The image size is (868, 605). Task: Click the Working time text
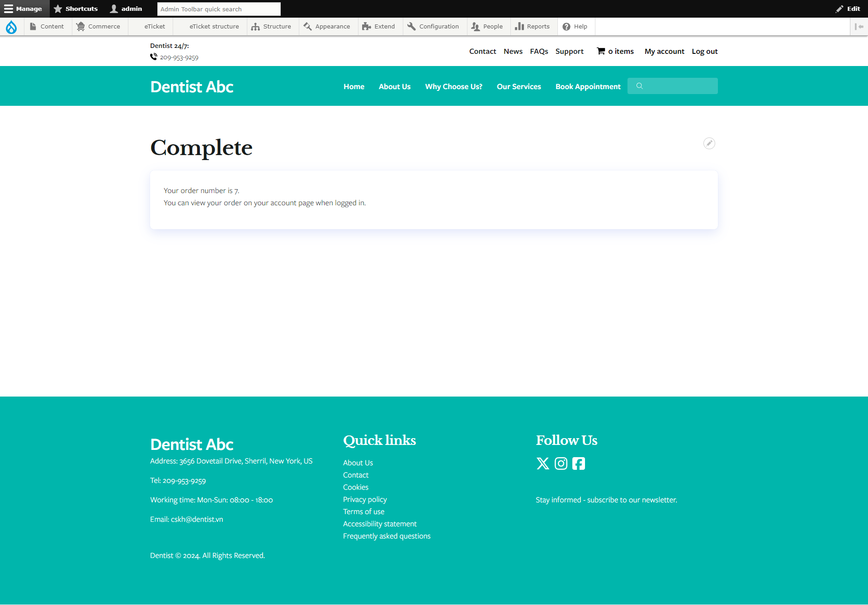211,500
